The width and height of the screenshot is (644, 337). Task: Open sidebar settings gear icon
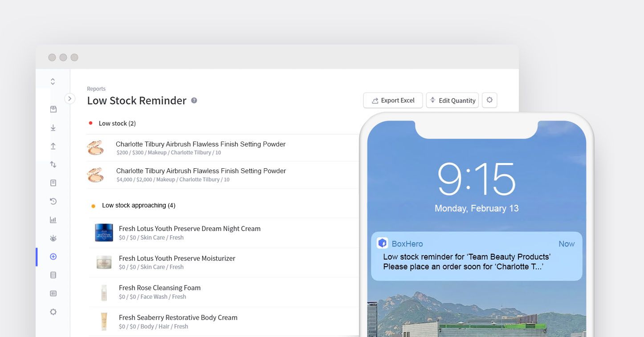pos(53,312)
